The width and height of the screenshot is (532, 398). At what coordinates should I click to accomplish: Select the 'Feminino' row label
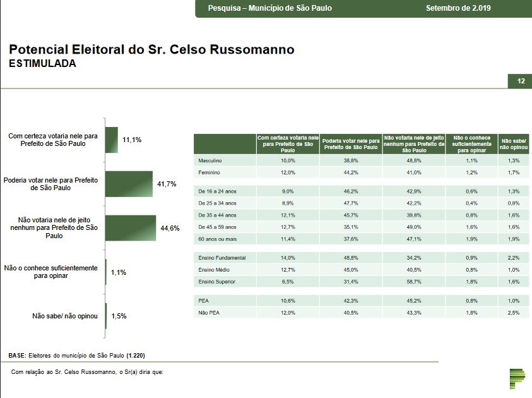tap(208, 172)
